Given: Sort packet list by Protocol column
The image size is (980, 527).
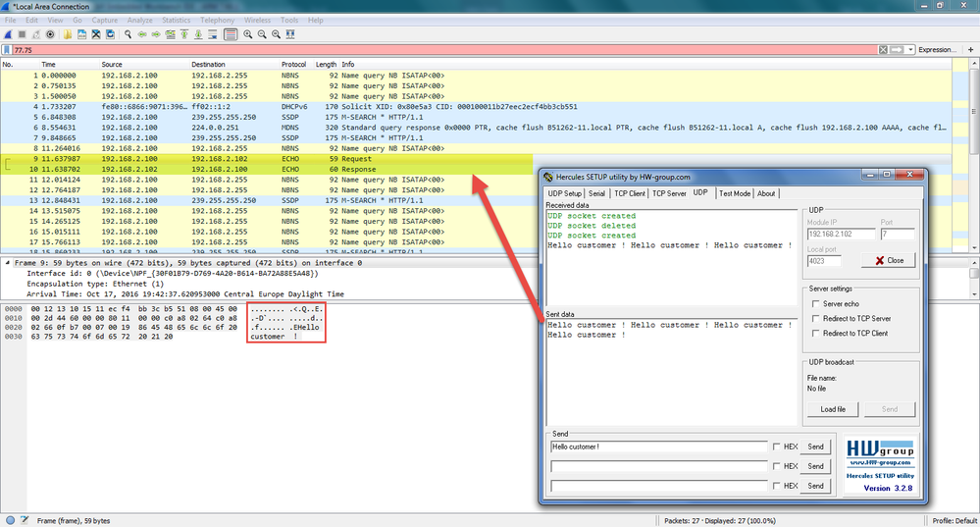Looking at the screenshot, I should point(293,65).
